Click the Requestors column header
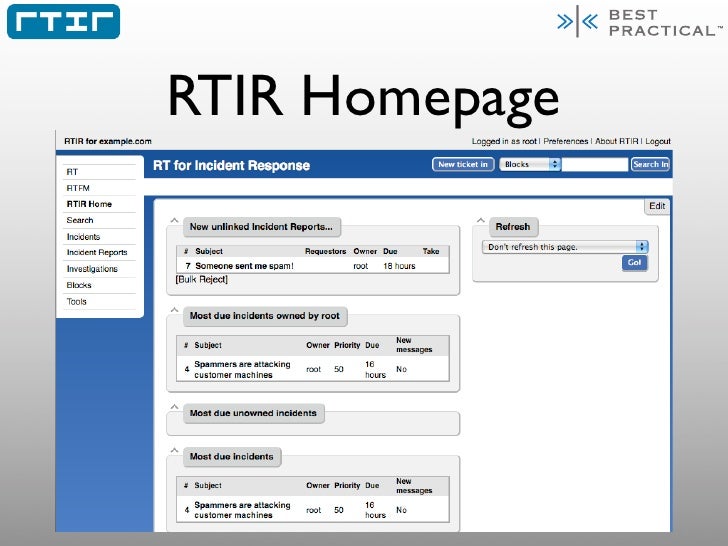The image size is (728, 546). (325, 251)
